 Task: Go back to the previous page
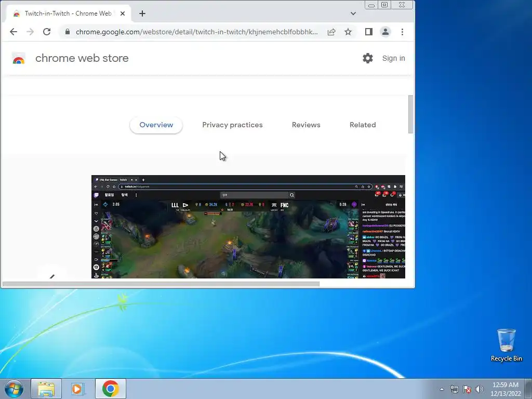[13, 32]
